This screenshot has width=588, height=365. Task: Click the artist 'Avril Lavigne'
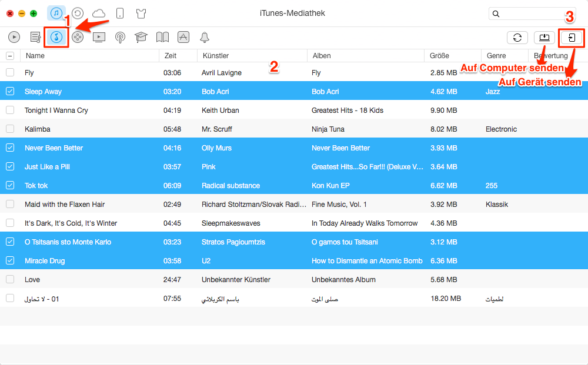coord(222,73)
